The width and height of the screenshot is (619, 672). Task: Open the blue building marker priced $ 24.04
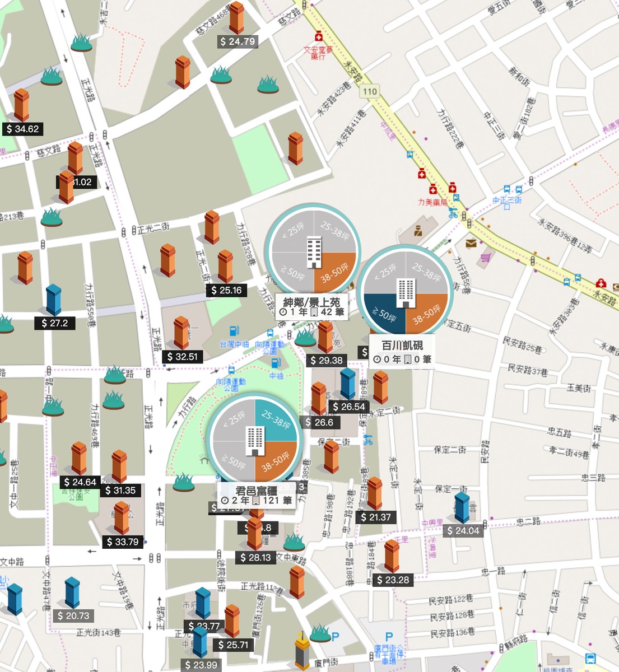click(x=462, y=507)
